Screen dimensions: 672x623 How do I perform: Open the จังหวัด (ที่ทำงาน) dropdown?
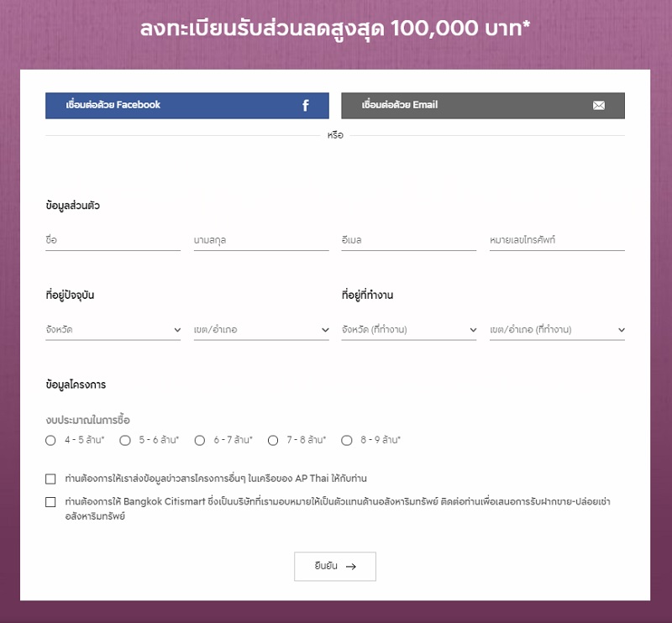(409, 330)
